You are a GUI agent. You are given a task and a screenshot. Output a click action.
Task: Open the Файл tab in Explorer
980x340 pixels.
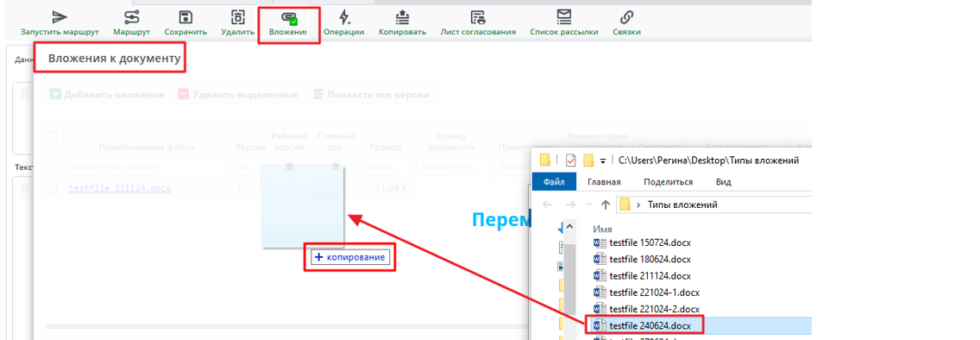point(554,182)
